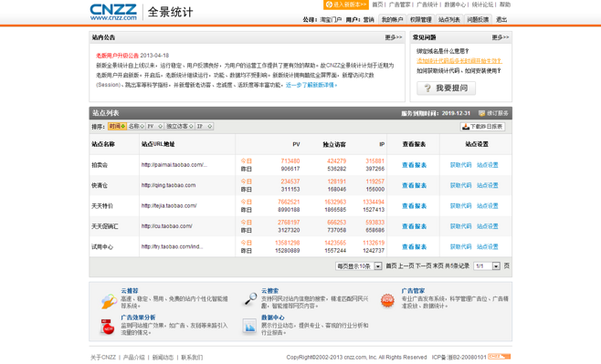Click the 进入新版本 orange button
Image resolution: width=601 pixels, height=364 pixels.
point(346,5)
